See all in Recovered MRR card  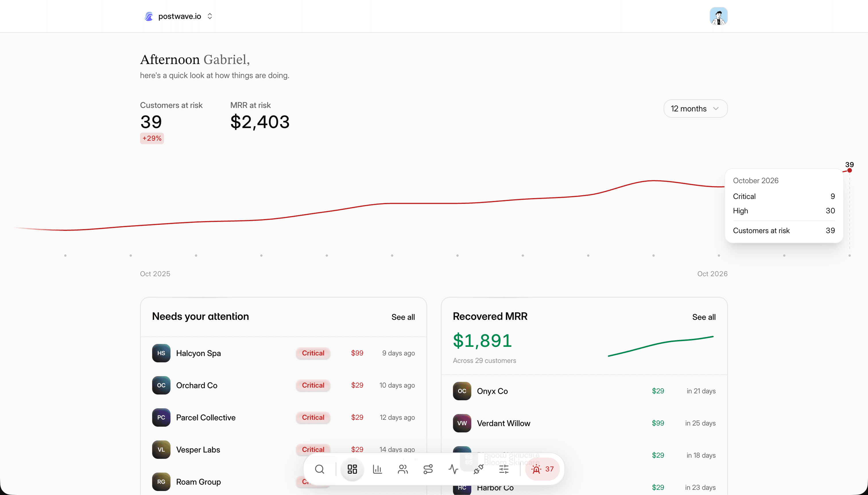(x=704, y=317)
